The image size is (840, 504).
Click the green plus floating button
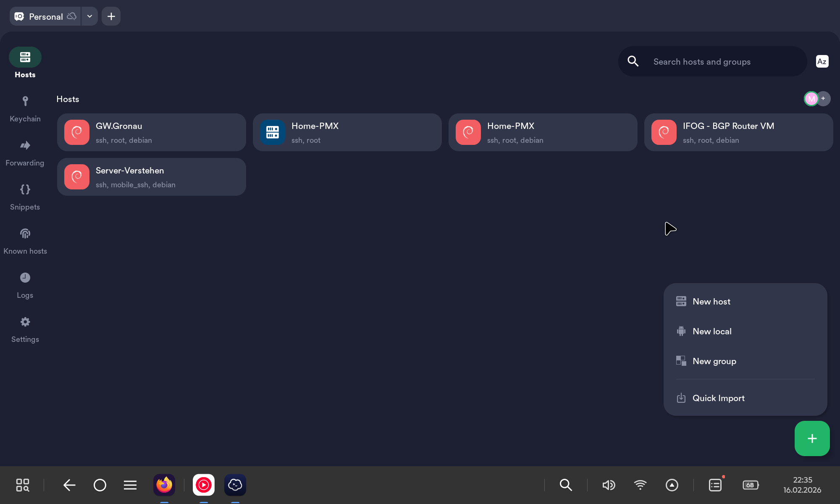point(812,438)
